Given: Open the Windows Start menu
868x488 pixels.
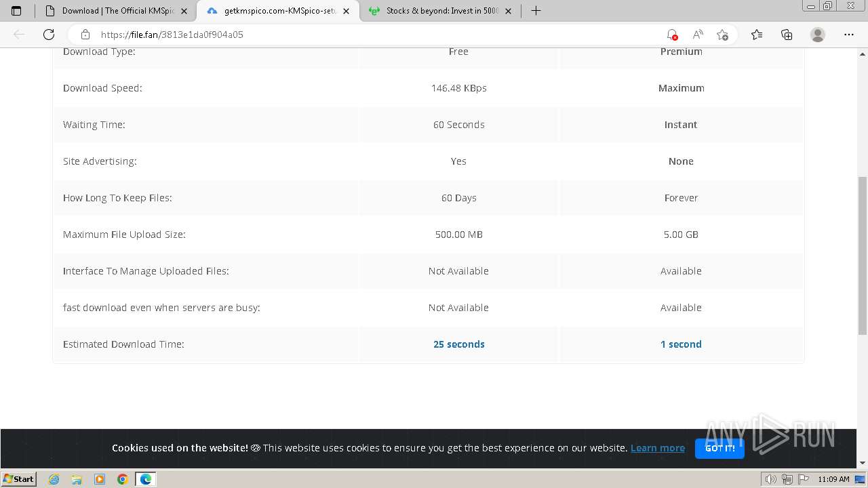Looking at the screenshot, I should 18,479.
